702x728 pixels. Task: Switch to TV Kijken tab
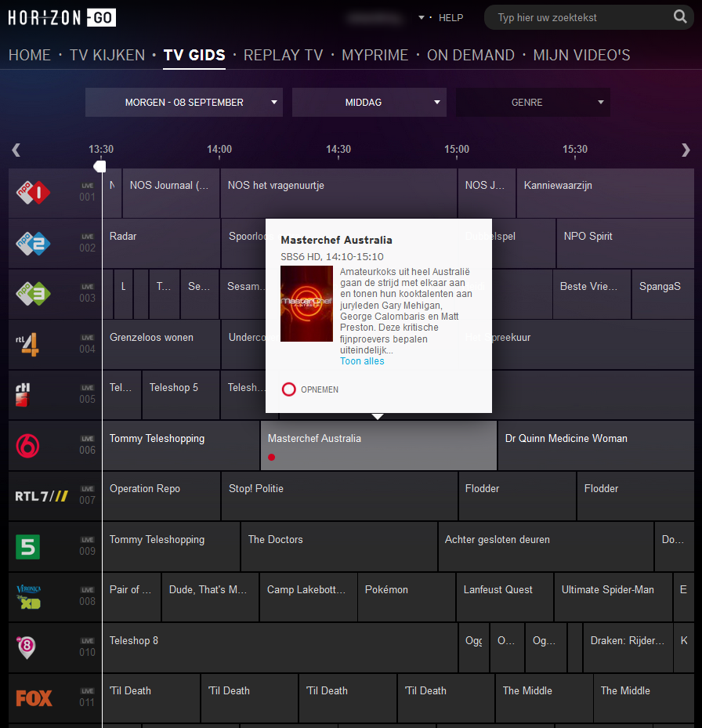tap(107, 56)
